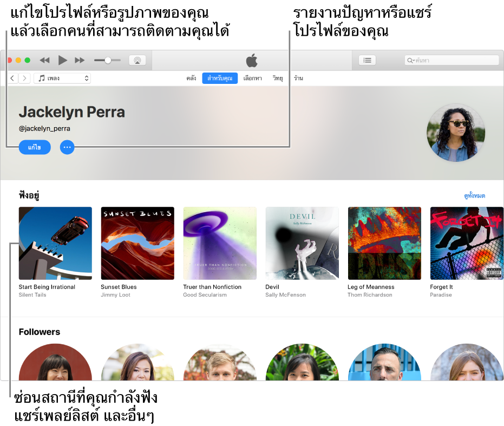
Task: Open the ร้าน tab
Action: (x=298, y=78)
